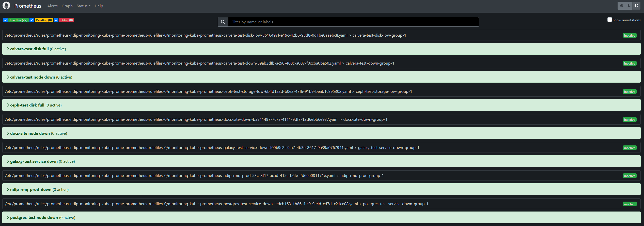Switch to dark theme moon icon

(629, 6)
